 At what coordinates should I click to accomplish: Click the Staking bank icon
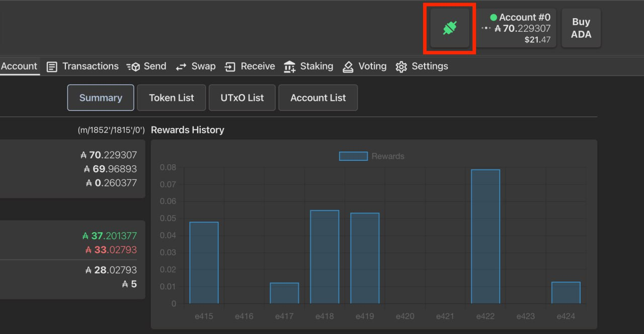pos(289,66)
